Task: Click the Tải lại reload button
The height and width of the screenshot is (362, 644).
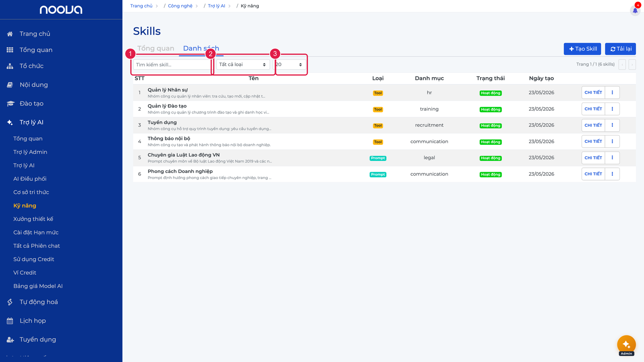Action: click(621, 49)
